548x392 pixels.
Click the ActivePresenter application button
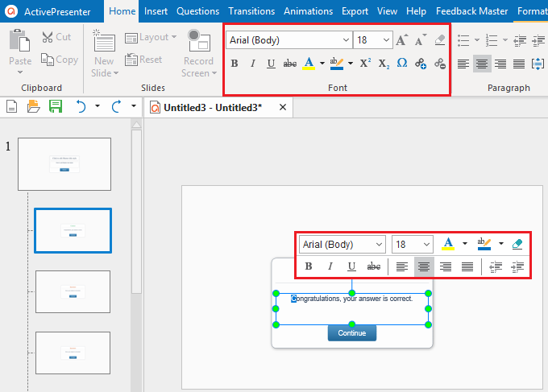52,11
